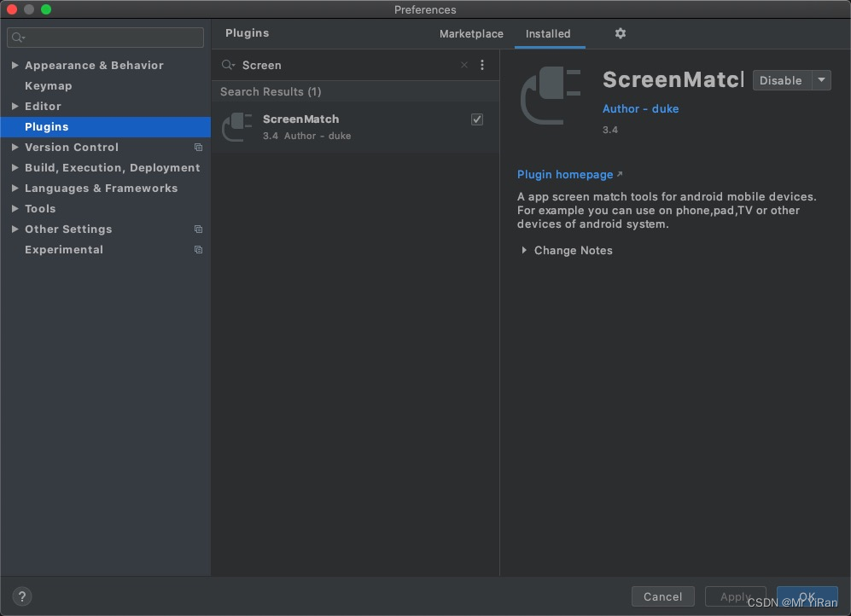The height and width of the screenshot is (616, 851).
Task: Open the Plugin homepage link
Action: (x=565, y=175)
